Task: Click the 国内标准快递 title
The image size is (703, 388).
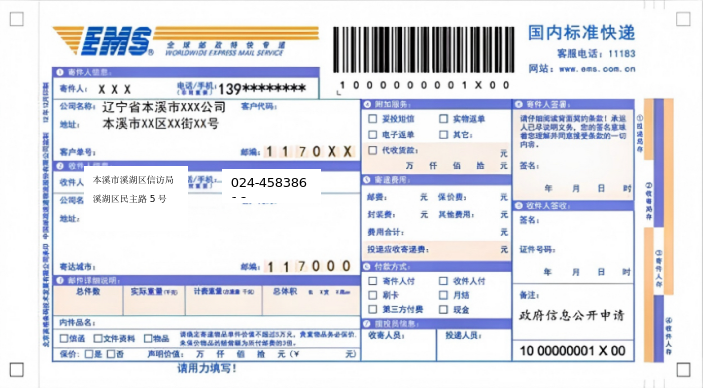Action: pos(581,33)
